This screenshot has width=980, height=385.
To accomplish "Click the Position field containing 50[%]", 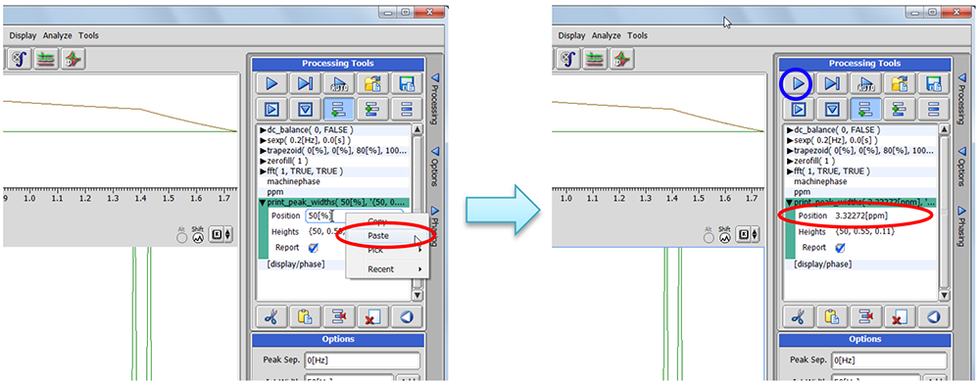I will 355,216.
